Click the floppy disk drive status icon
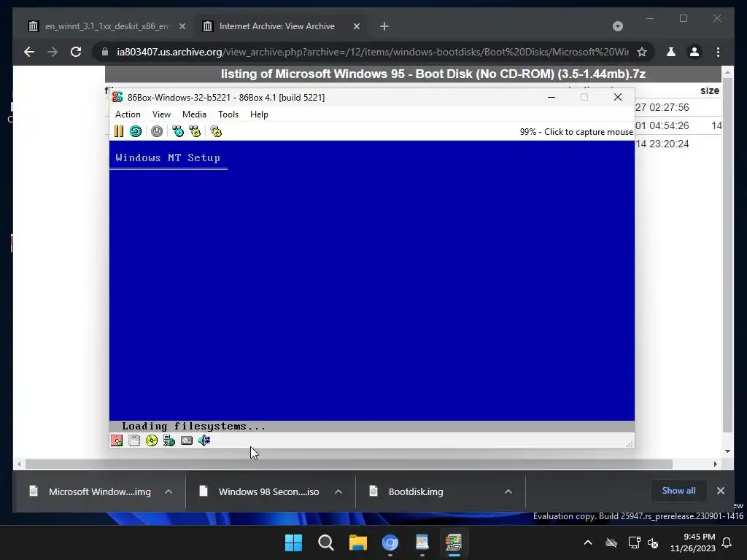The height and width of the screenshot is (560, 747). (x=117, y=440)
